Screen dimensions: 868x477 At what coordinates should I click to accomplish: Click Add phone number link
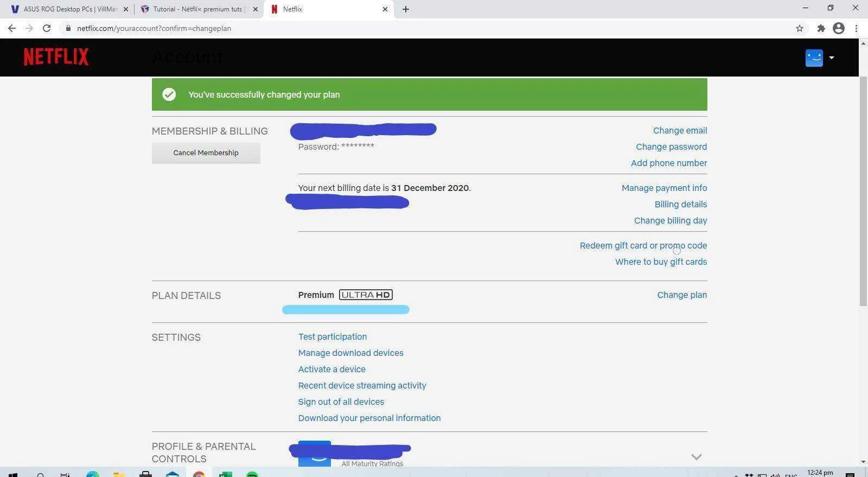(669, 163)
